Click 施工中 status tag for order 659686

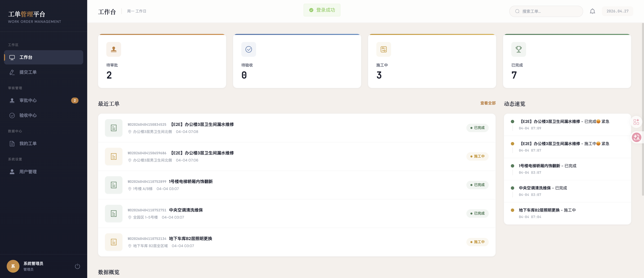coord(477,156)
